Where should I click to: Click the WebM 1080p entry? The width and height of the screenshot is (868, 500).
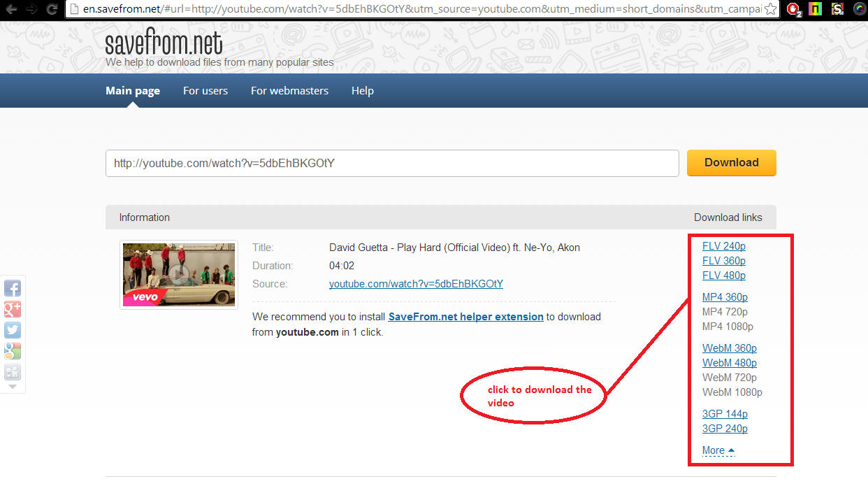click(x=732, y=392)
